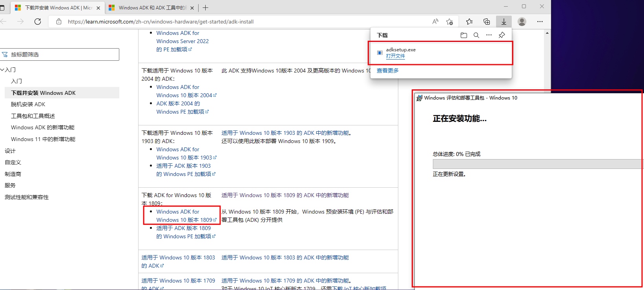Add this page to favorites
644x290 pixels.
point(450,22)
